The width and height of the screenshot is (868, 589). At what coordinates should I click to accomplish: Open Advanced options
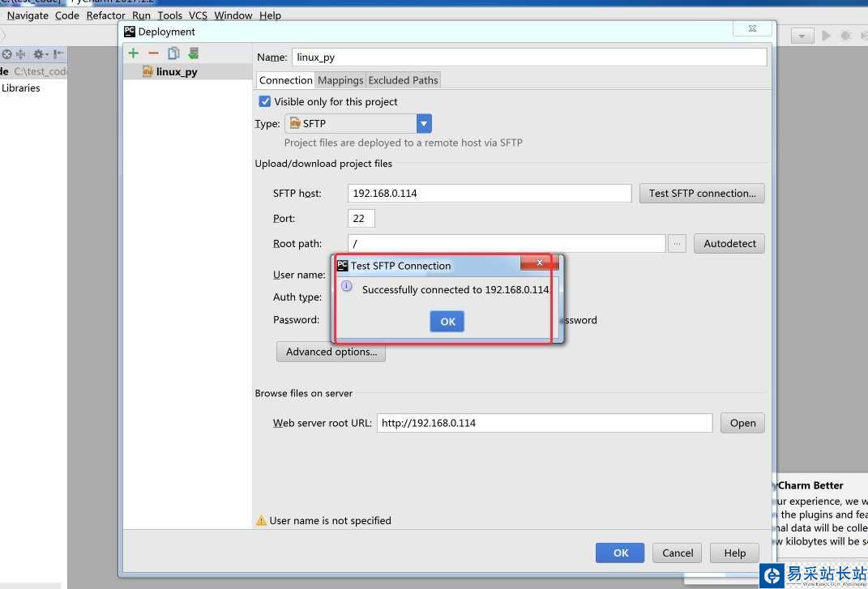click(x=331, y=352)
